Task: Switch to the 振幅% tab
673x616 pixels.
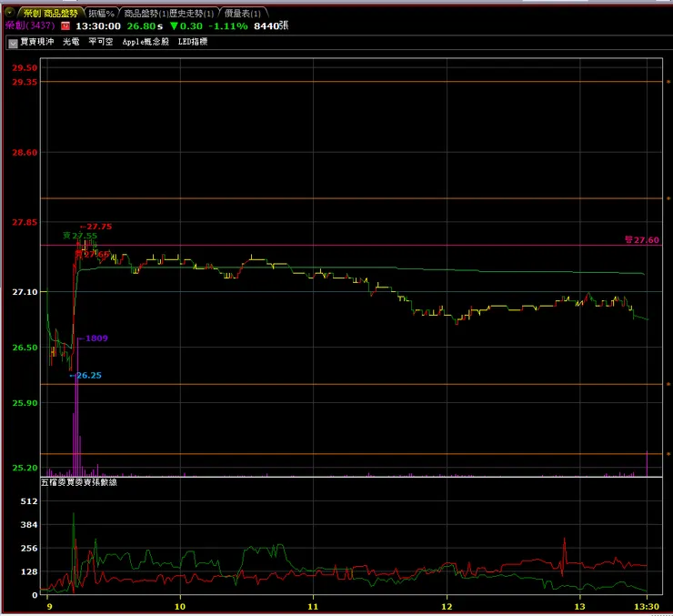Action: (x=101, y=14)
